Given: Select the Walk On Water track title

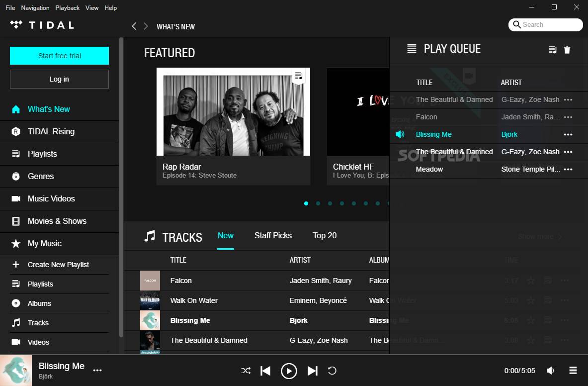Looking at the screenshot, I should pyautogui.click(x=194, y=300).
